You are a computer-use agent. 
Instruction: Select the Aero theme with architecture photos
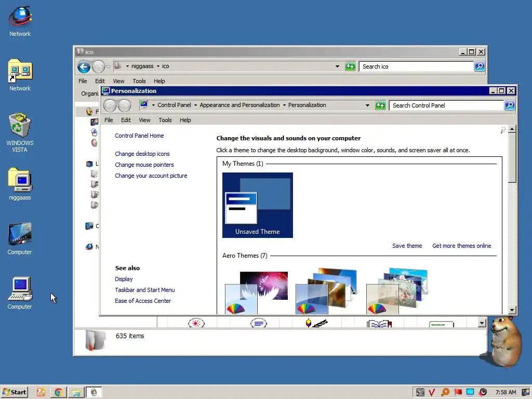coord(327,292)
